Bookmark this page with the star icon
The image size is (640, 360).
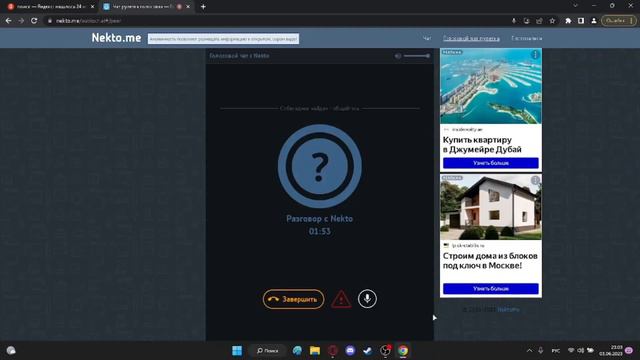tap(552, 21)
